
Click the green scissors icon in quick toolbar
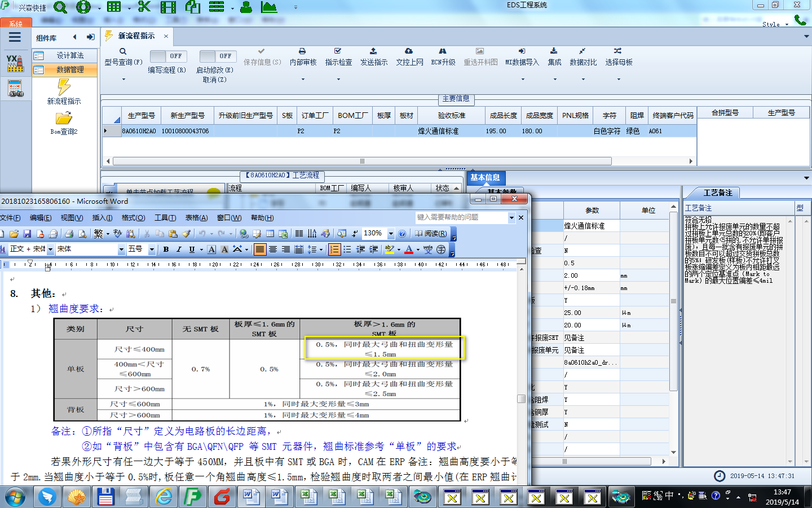coord(144,7)
